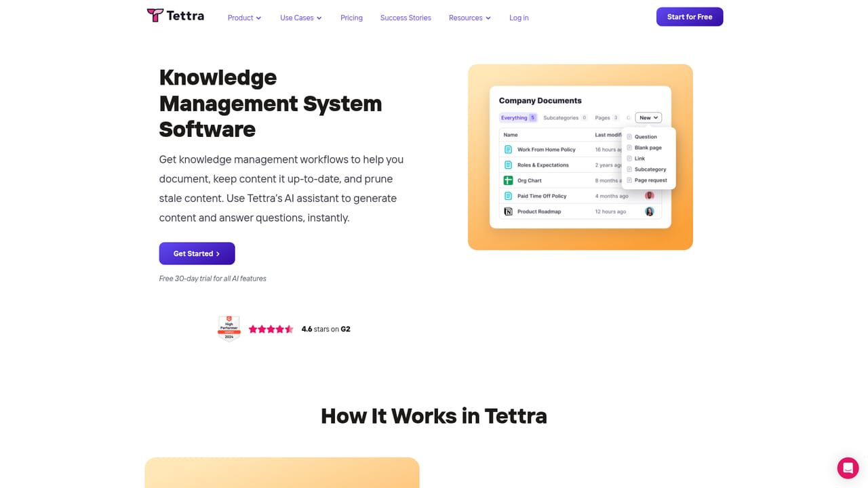Click the icon next to Page request
This screenshot has width=868, height=488.
pos(629,180)
